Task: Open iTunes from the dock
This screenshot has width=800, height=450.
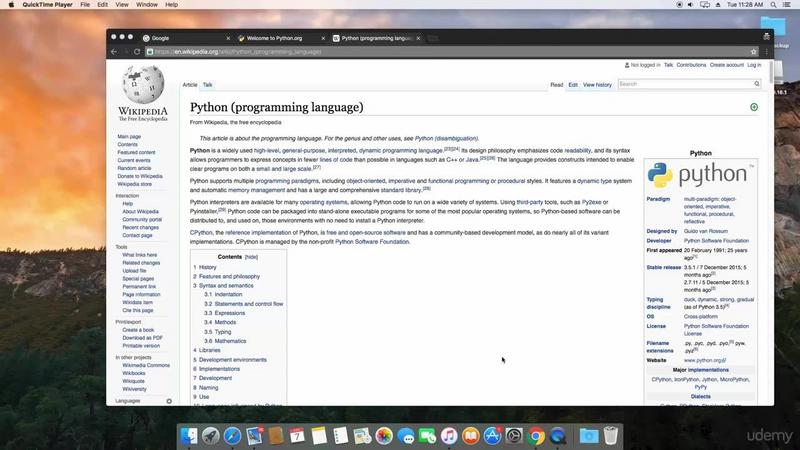Action: pyautogui.click(x=449, y=436)
